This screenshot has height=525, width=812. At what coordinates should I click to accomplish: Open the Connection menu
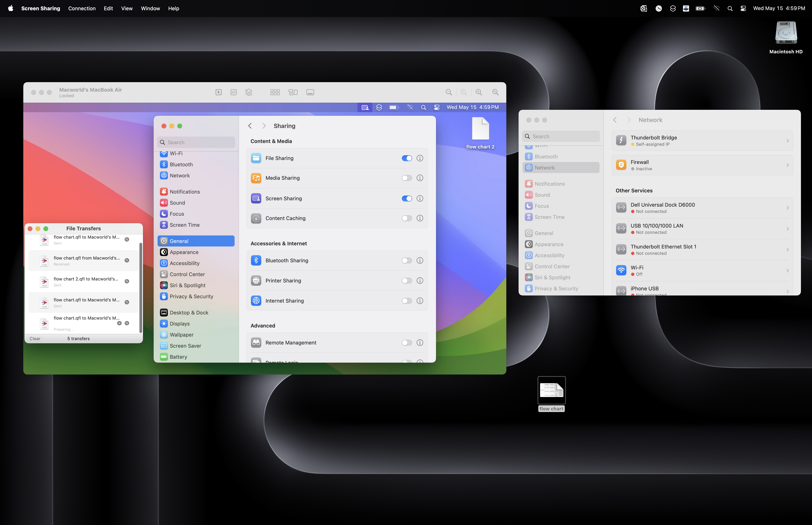pos(81,8)
